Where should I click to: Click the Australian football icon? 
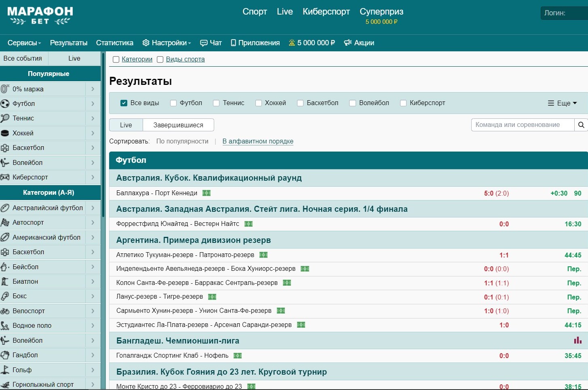(x=5, y=208)
